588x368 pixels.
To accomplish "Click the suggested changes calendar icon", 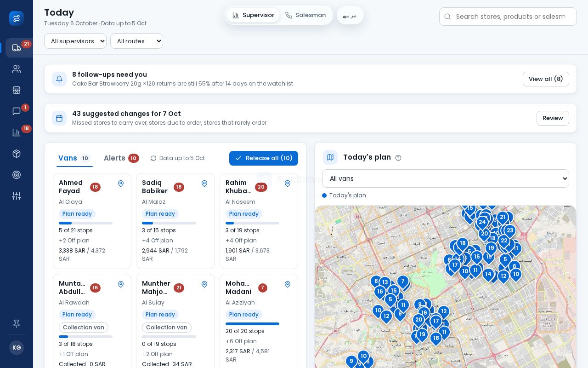I will pos(59,118).
